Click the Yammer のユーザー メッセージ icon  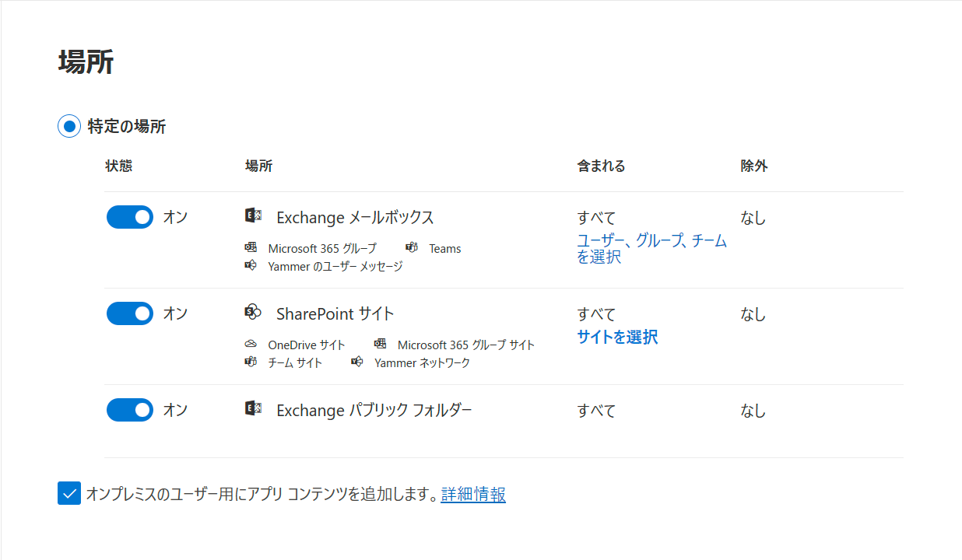tap(251, 265)
